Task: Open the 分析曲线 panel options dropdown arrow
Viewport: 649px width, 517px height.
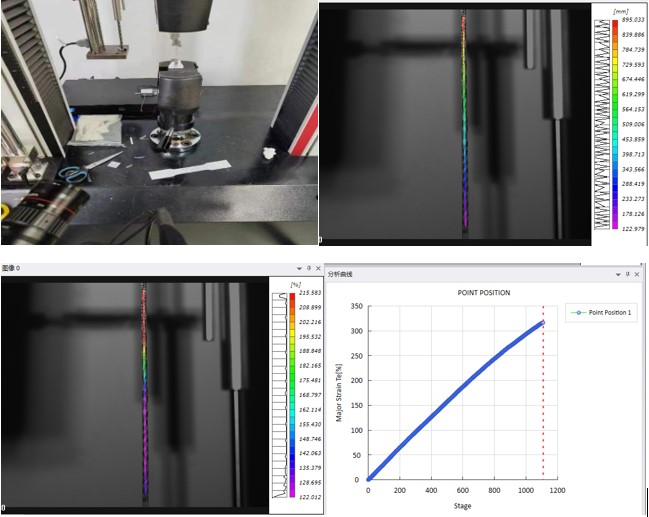Action: pyautogui.click(x=617, y=274)
